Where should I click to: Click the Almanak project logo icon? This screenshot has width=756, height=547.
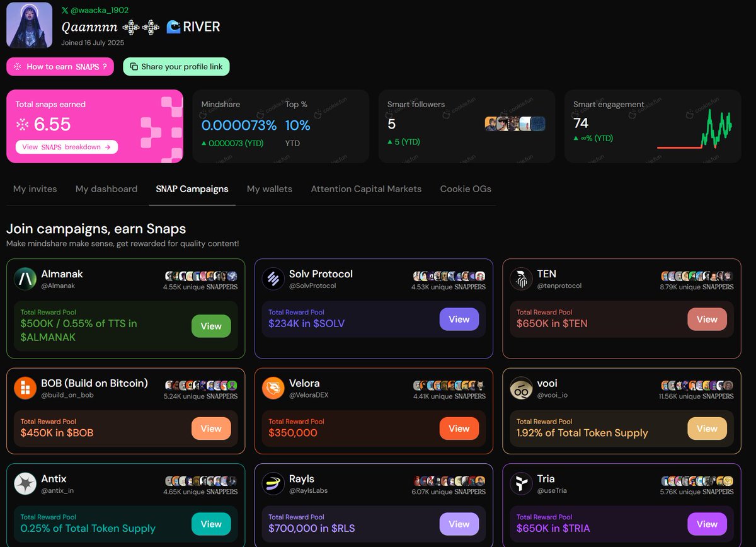click(x=26, y=279)
